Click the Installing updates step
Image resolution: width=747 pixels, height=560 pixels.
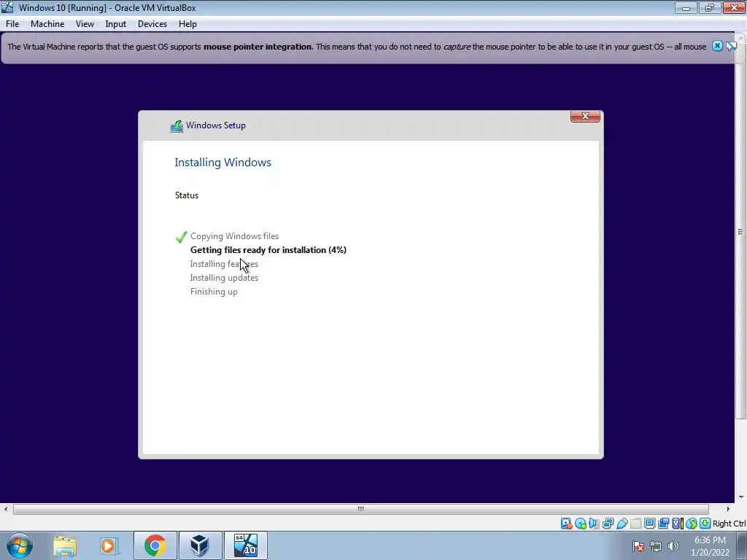[224, 278]
